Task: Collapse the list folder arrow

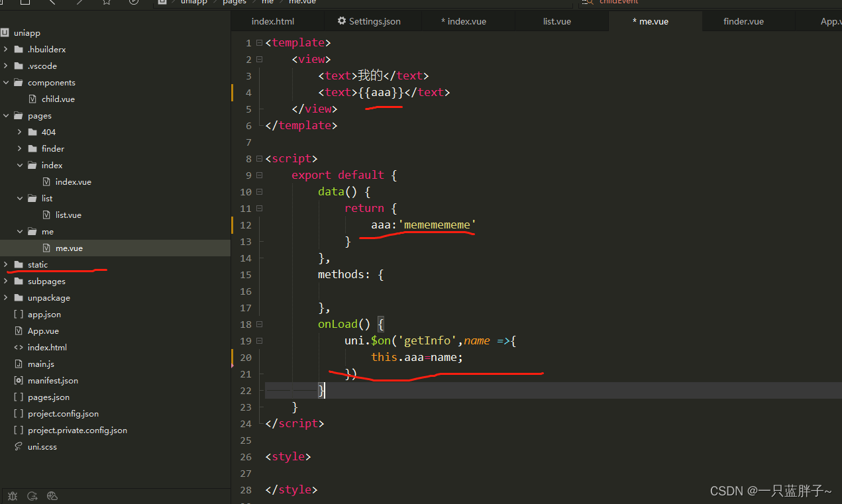Action: 20,199
